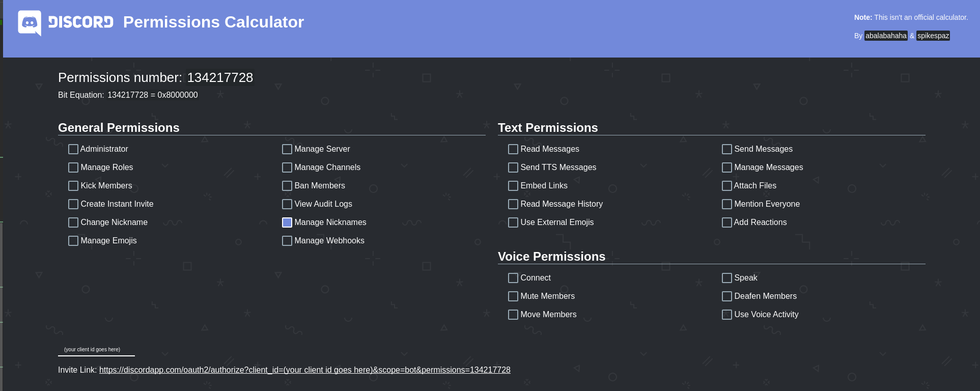Image resolution: width=980 pixels, height=391 pixels.
Task: Open the generated OAuth2 invite link
Action: click(304, 370)
